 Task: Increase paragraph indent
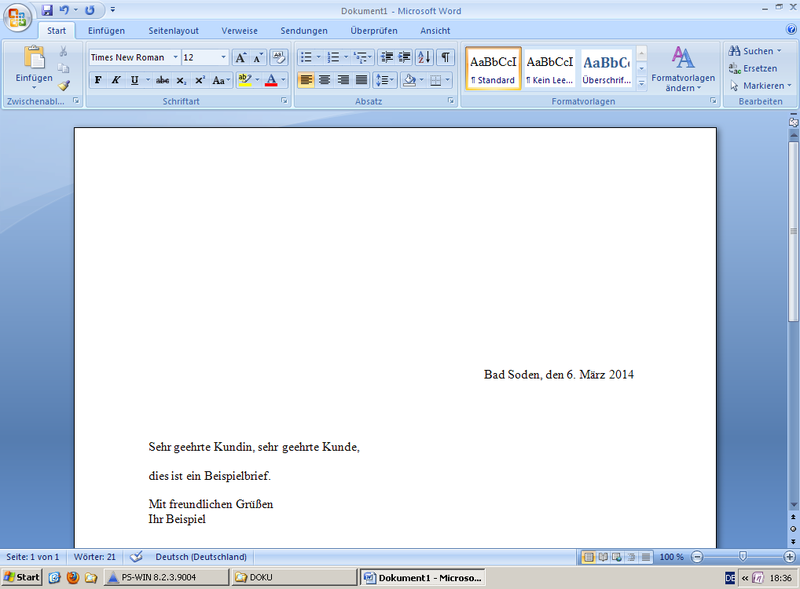pyautogui.click(x=405, y=57)
